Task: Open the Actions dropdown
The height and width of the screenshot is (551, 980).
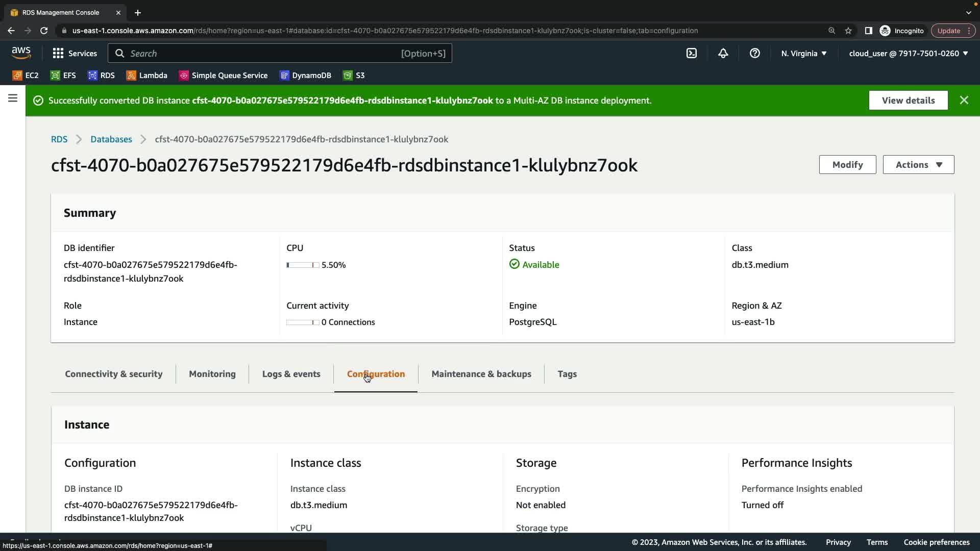Action: click(x=918, y=165)
